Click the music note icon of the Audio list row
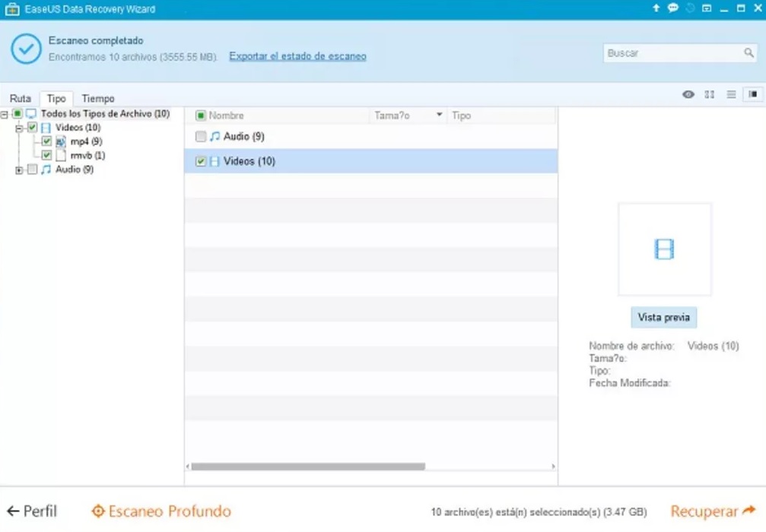 tap(215, 136)
